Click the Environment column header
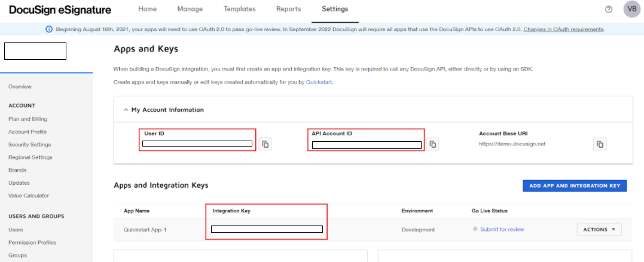This screenshot has height=262, width=644. (417, 211)
